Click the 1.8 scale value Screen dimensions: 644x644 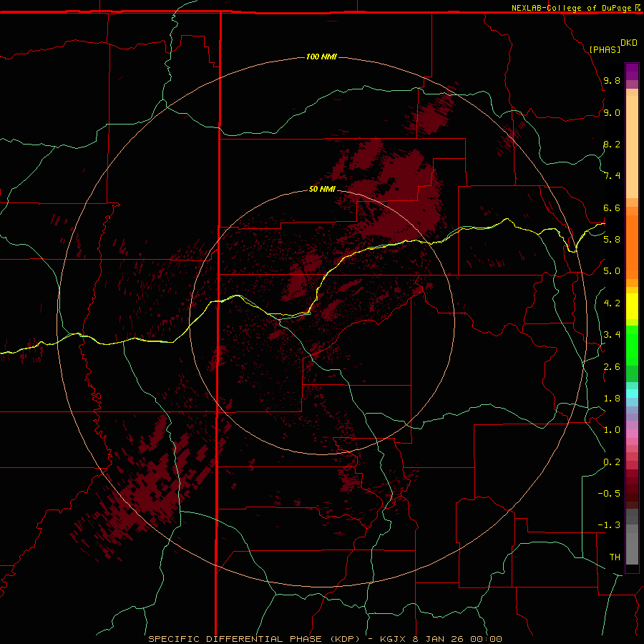pyautogui.click(x=612, y=398)
